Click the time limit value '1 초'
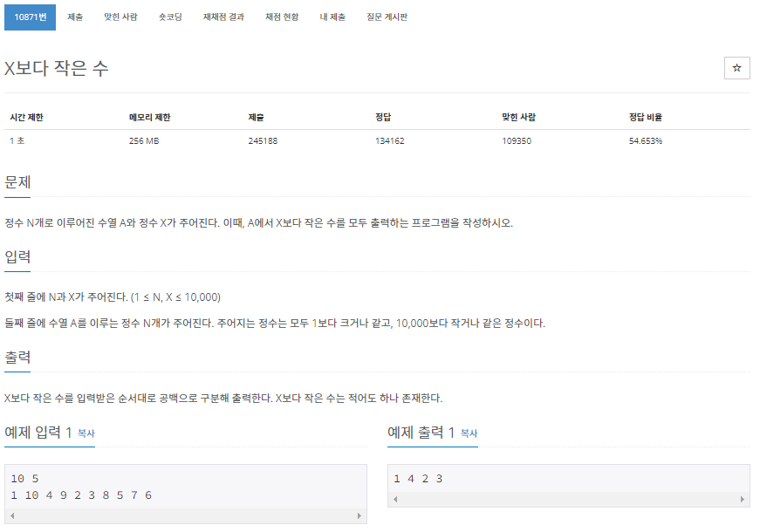 (17, 141)
